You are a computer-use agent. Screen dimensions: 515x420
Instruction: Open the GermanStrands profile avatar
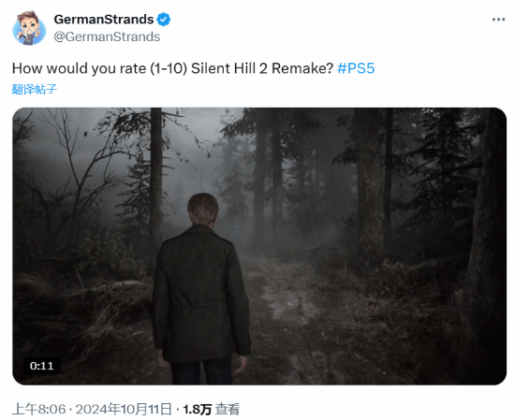29,28
